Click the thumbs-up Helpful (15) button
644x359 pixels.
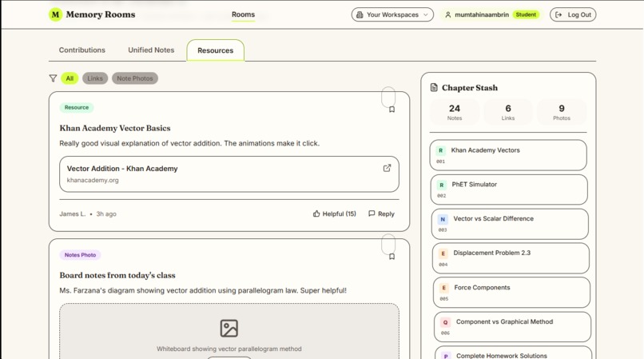click(x=334, y=213)
